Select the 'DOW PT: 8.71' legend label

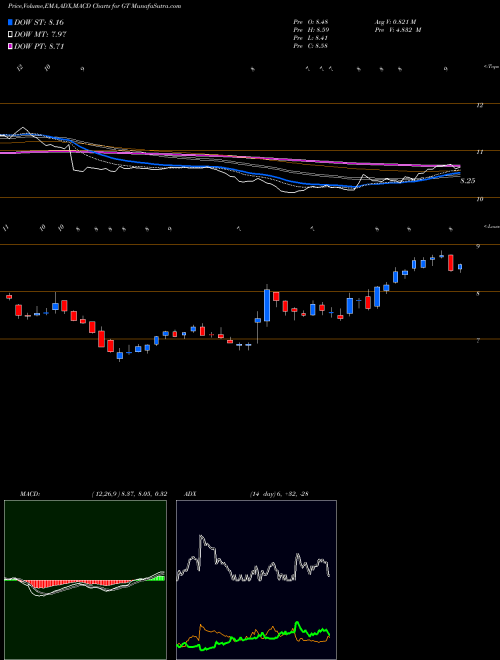pos(39,46)
